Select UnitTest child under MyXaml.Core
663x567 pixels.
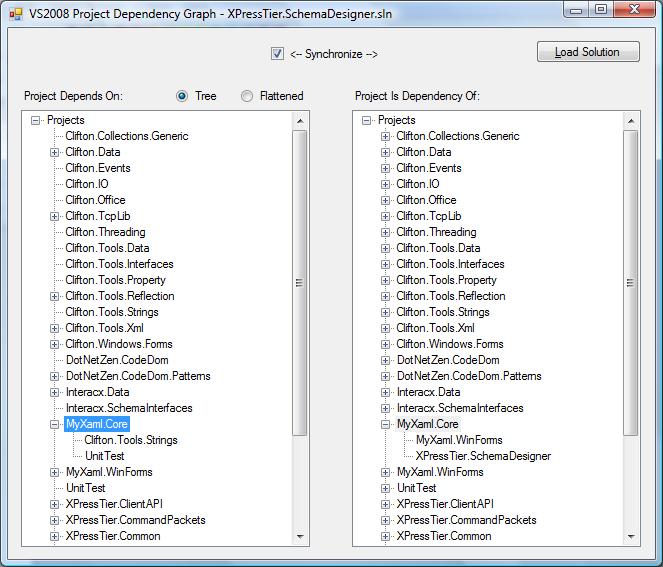[104, 456]
